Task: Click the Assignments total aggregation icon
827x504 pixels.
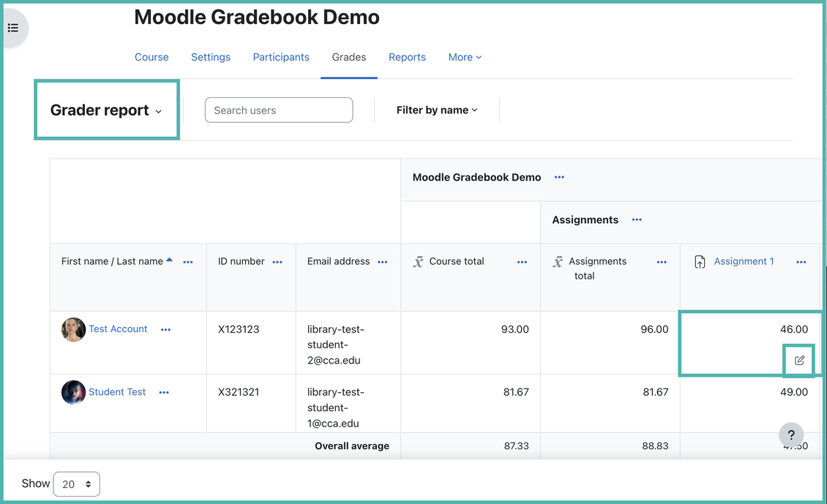Action: coord(558,261)
